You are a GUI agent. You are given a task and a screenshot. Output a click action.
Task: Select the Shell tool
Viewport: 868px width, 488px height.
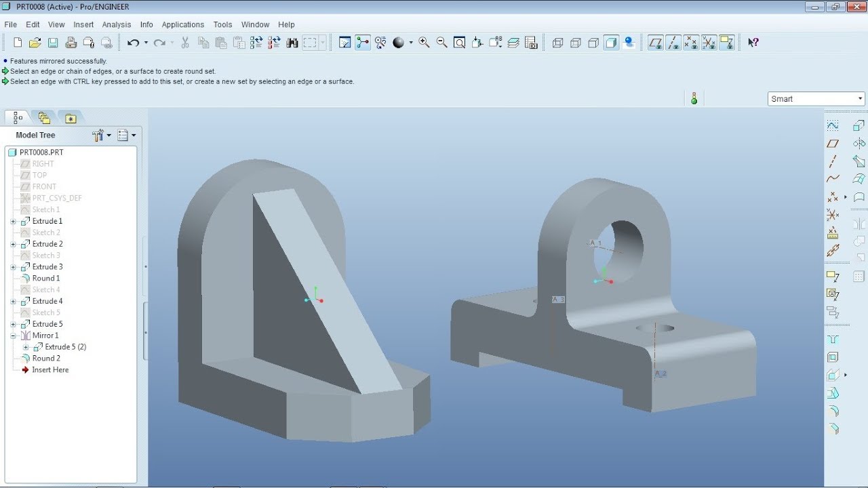point(833,357)
